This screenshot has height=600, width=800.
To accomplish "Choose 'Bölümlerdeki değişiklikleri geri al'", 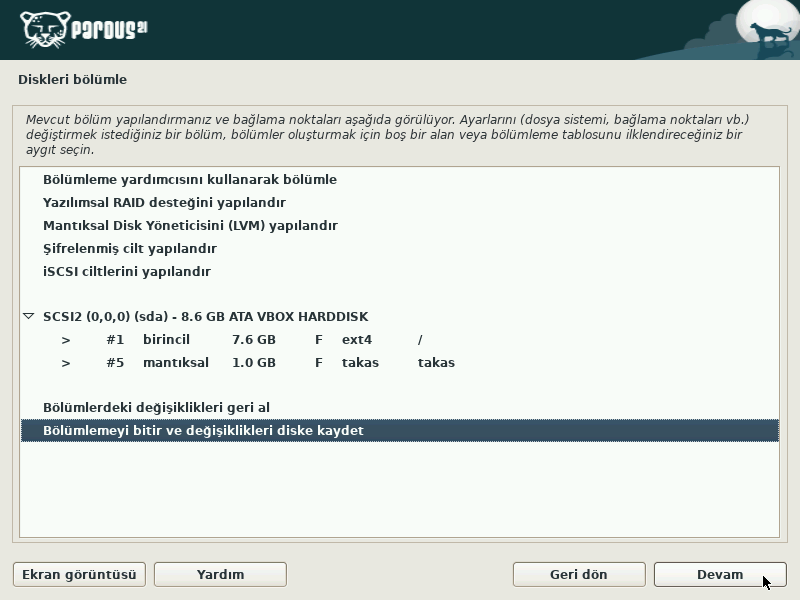I will click(x=399, y=408).
